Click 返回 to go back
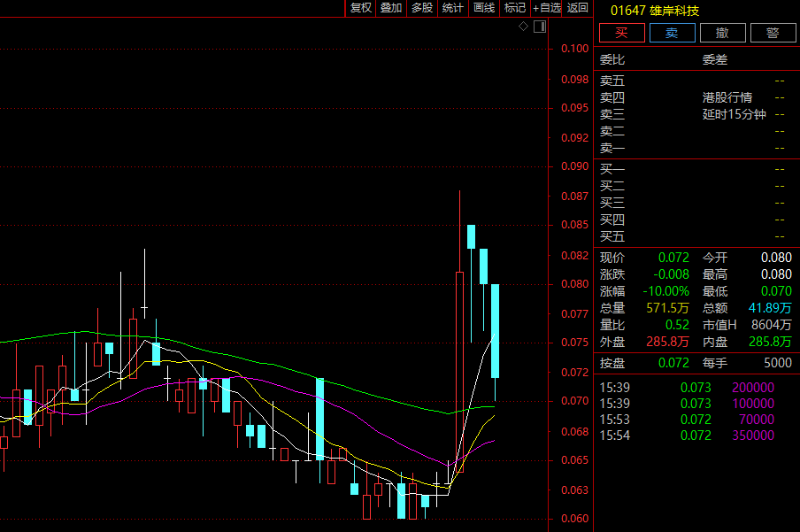Viewport: 800px width, 532px height. [x=577, y=8]
